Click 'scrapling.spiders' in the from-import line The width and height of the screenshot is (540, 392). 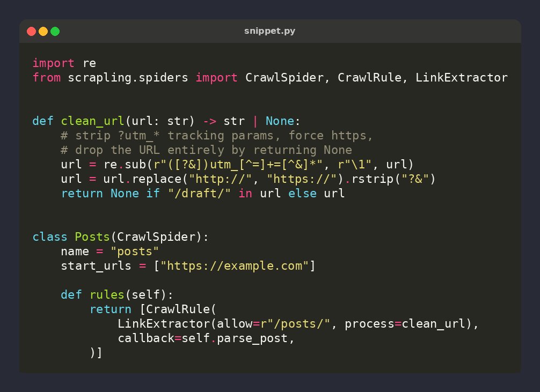(128, 78)
